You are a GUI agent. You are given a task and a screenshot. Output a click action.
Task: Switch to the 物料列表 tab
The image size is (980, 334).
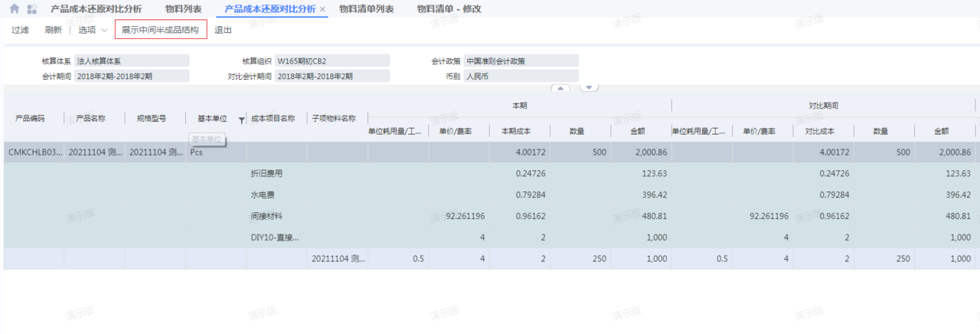point(183,9)
